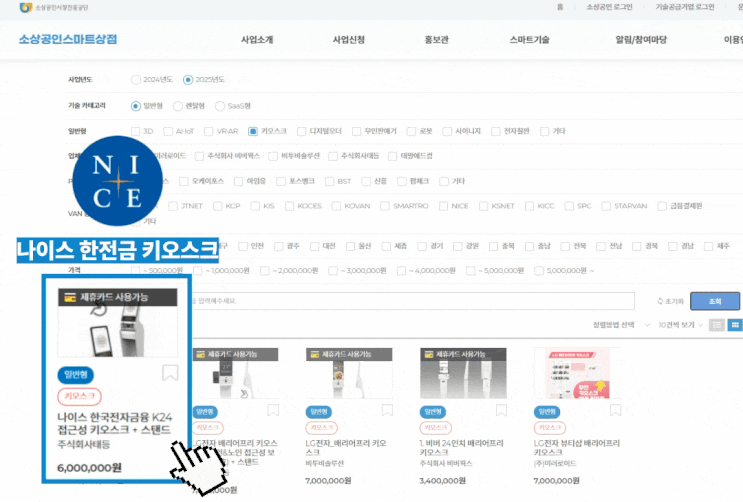Select the 2025년도 business year radio

(188, 80)
